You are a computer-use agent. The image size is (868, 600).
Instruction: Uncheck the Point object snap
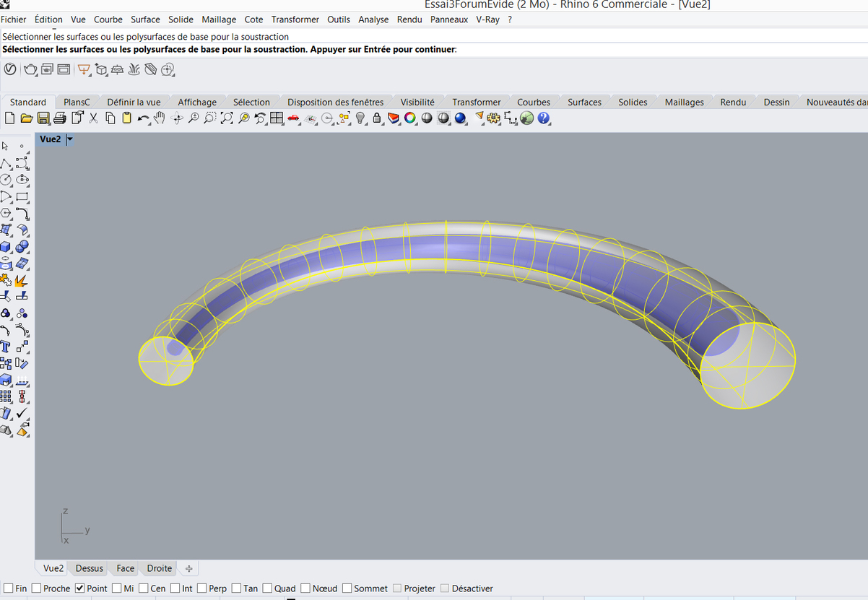click(80, 588)
